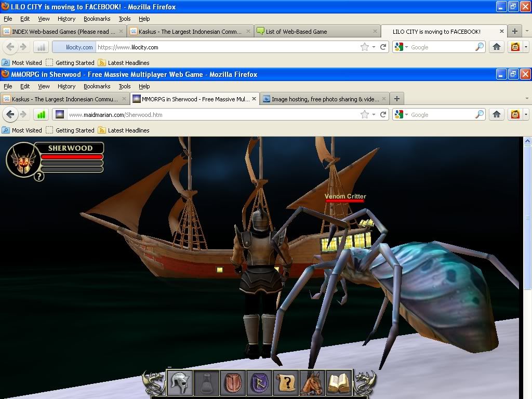Switch to List of Web-Based Game tab
The image size is (532, 399).
coord(317,32)
